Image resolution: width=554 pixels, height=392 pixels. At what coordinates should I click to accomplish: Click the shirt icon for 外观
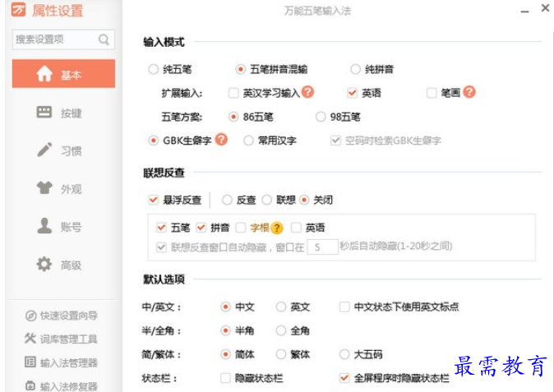click(44, 187)
